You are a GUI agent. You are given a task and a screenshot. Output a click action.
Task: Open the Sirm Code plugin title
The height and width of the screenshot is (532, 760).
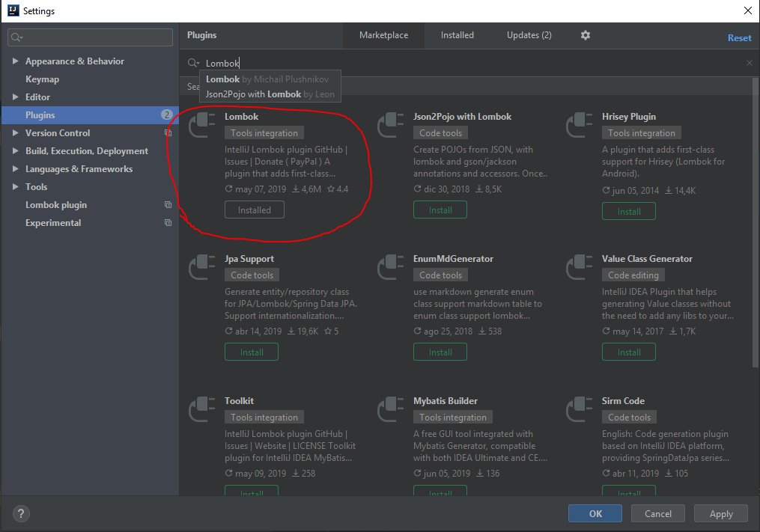[623, 401]
